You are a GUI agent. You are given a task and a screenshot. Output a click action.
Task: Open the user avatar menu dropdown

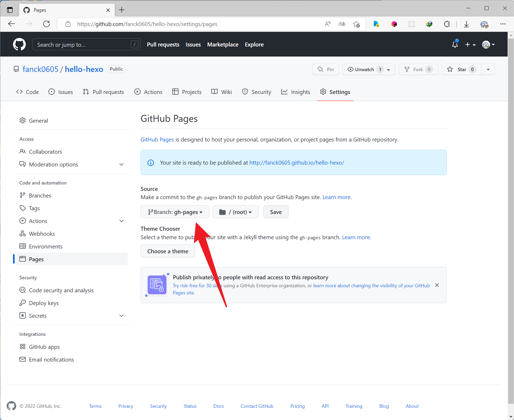[x=488, y=45]
